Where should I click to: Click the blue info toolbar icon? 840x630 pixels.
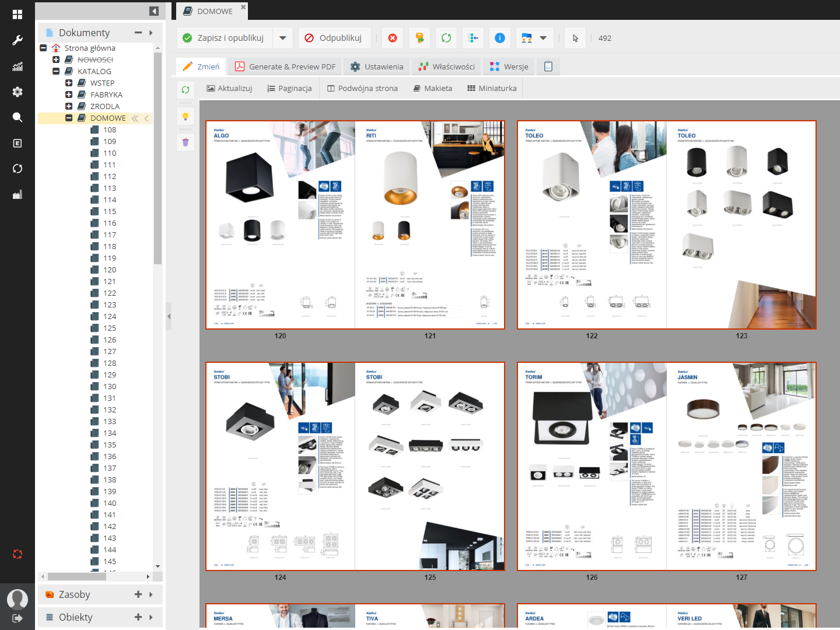tap(500, 38)
